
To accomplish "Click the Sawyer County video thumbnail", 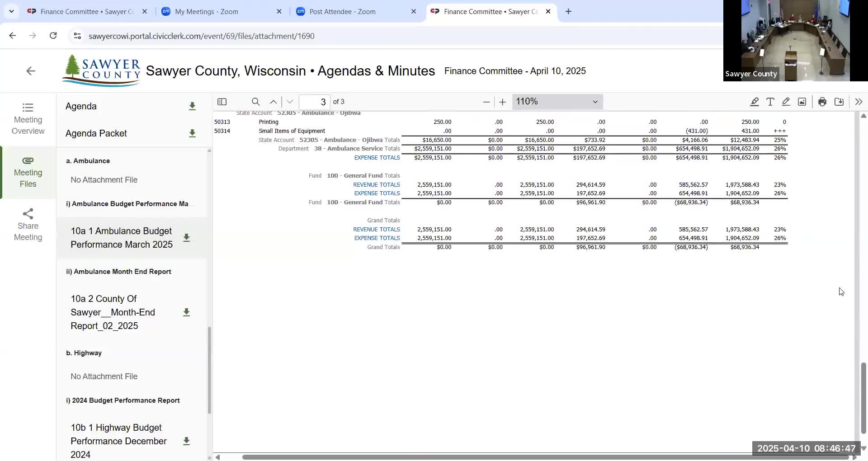I will (x=795, y=41).
